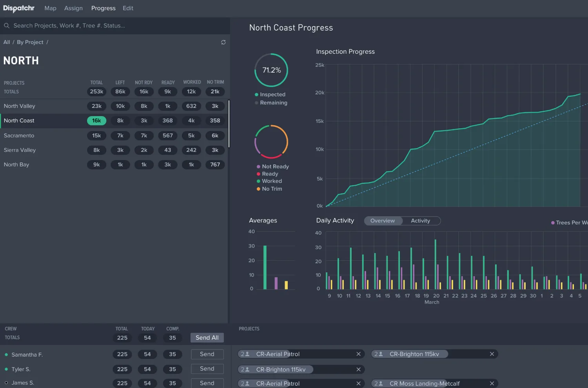The image size is (588, 388).
Task: Toggle the Remaining legend entry
Action: (271, 103)
